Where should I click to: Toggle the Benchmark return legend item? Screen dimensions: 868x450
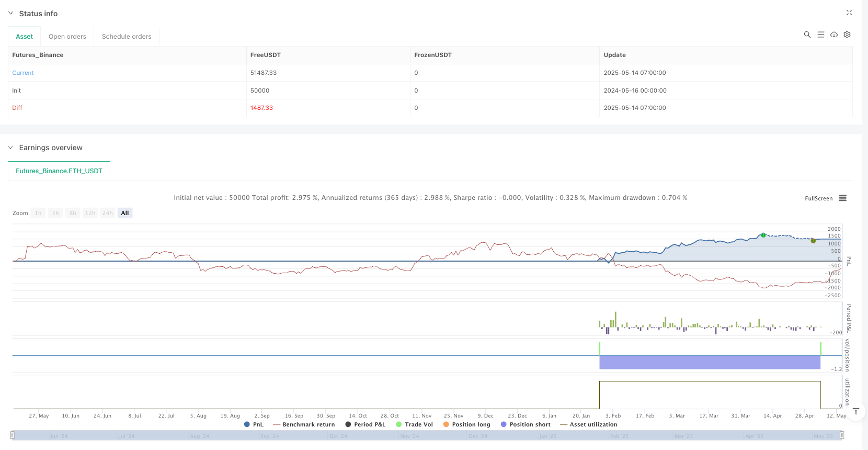pos(304,424)
